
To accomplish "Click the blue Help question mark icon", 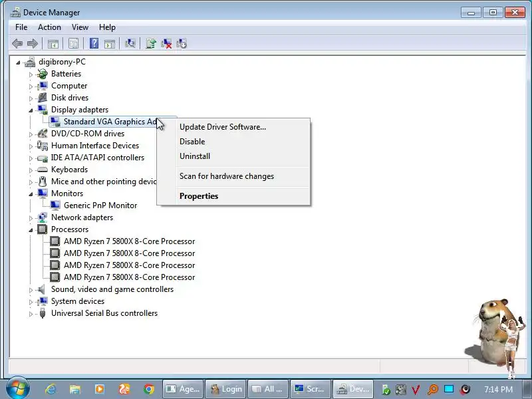I will [94, 43].
